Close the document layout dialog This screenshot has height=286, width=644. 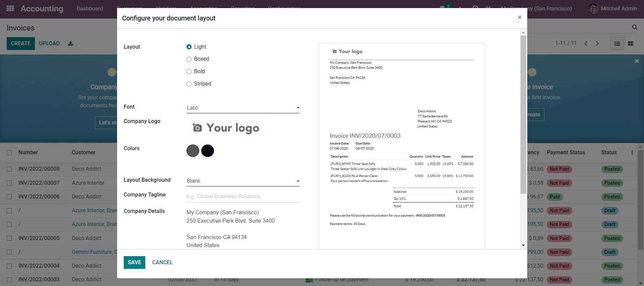[520, 17]
